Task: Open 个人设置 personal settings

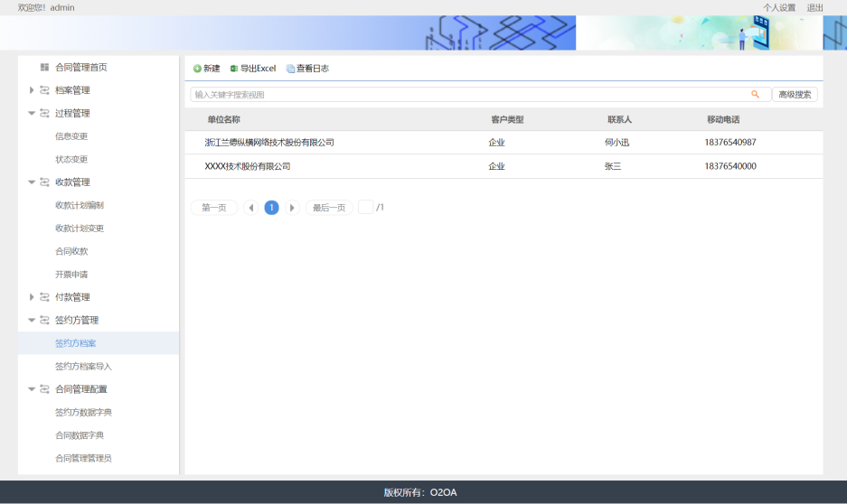Action: pos(779,7)
